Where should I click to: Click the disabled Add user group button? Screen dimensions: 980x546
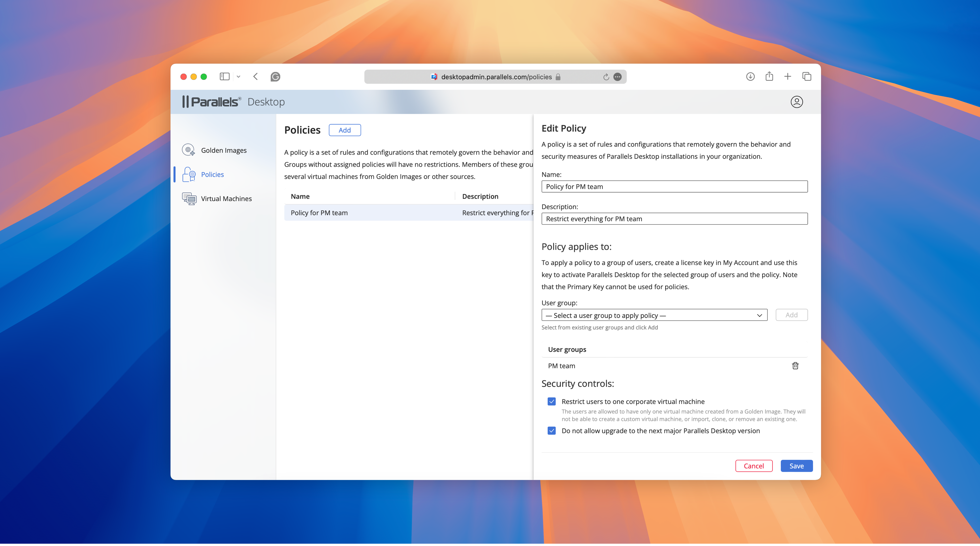[x=791, y=315]
